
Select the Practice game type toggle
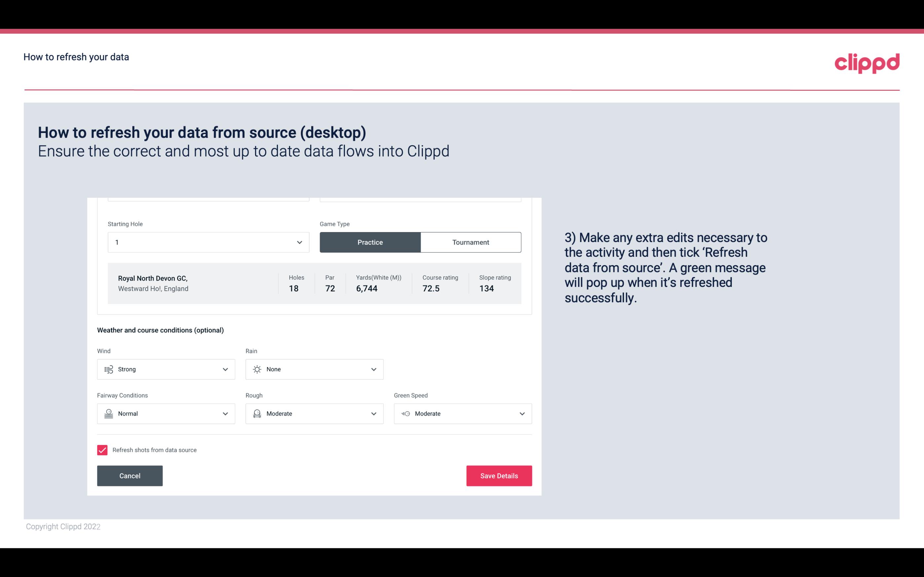370,242
